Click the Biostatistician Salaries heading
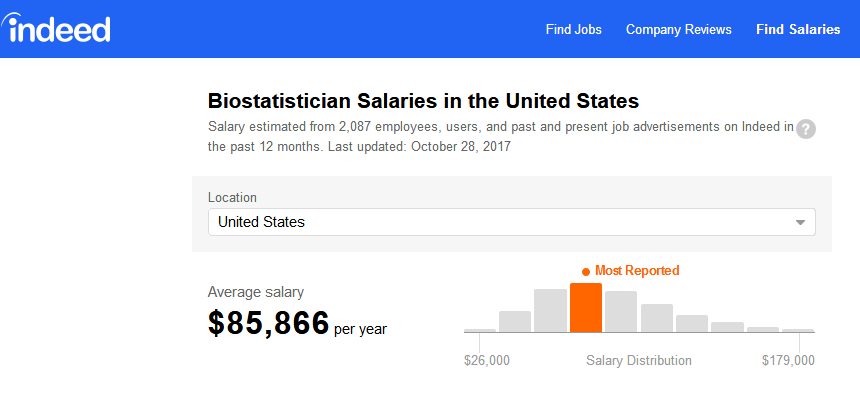The height and width of the screenshot is (402, 860). (x=423, y=101)
